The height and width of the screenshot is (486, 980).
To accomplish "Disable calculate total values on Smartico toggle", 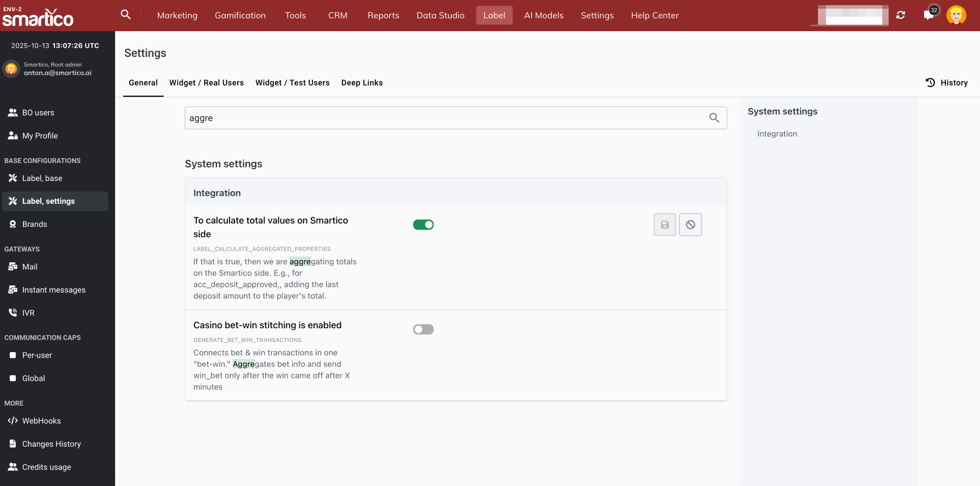I will (423, 225).
